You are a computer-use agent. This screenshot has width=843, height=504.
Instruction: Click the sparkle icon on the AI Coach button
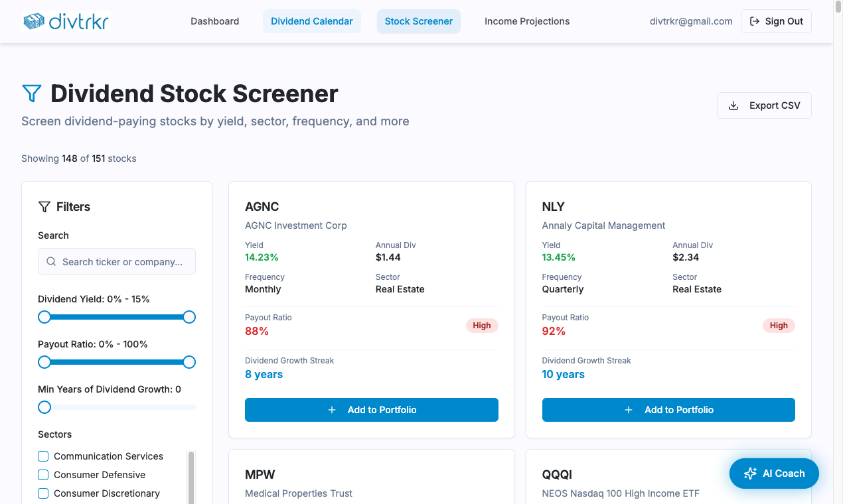pos(750,473)
